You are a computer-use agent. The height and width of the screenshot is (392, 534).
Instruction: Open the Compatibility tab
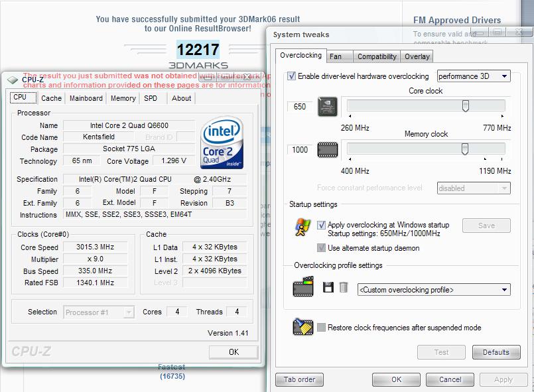point(377,56)
